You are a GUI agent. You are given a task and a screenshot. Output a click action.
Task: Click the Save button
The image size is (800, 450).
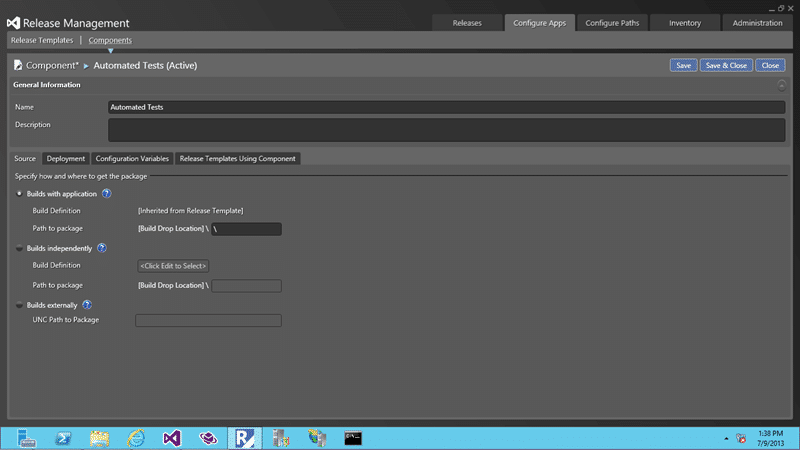pyautogui.click(x=683, y=65)
